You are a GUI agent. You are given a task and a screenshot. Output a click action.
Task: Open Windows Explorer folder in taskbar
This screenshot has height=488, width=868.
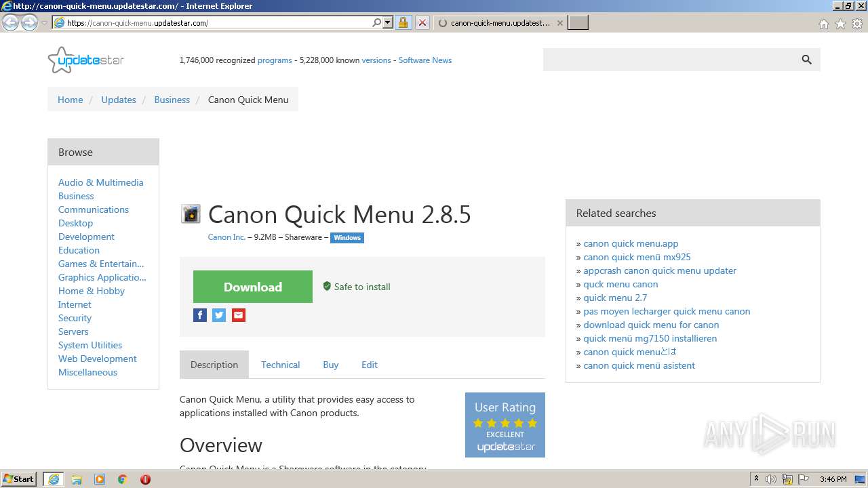pos(77,479)
